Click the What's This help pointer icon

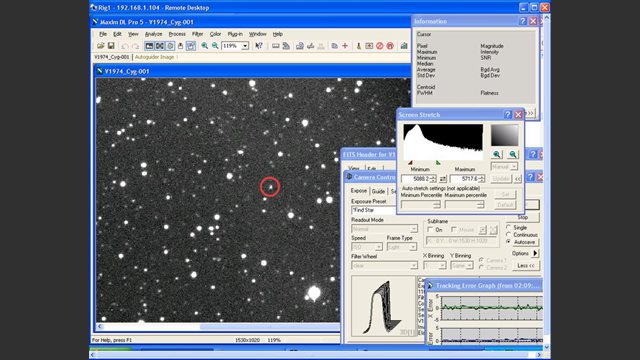tap(259, 46)
